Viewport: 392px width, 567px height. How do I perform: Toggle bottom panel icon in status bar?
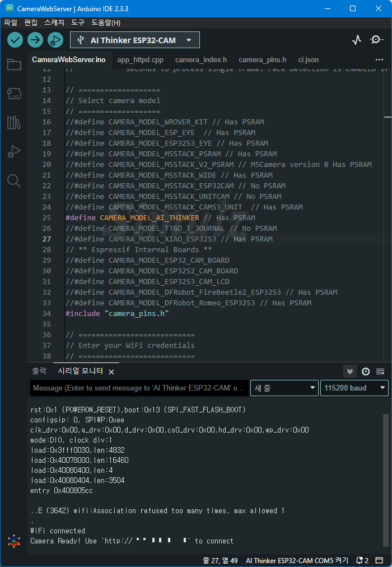[x=379, y=560]
